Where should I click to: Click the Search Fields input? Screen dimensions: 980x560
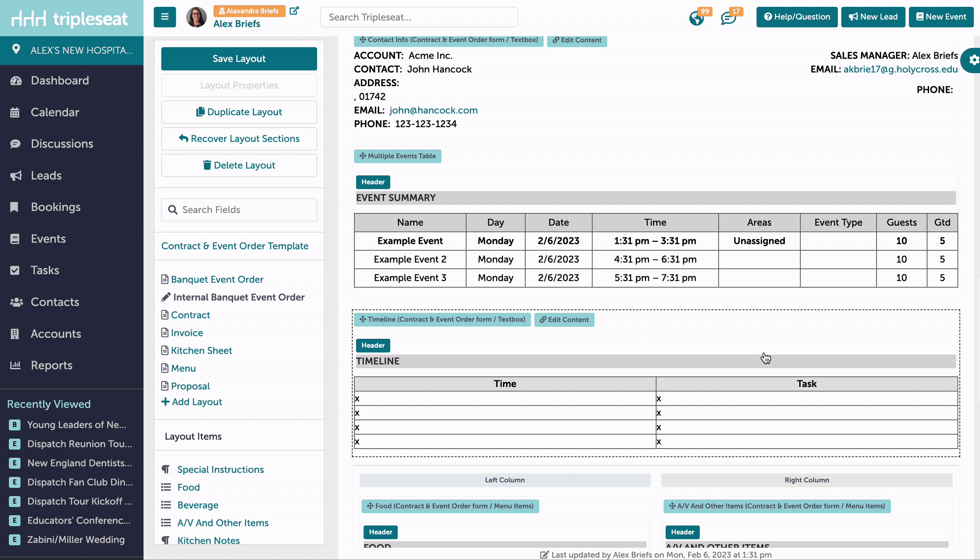point(239,210)
